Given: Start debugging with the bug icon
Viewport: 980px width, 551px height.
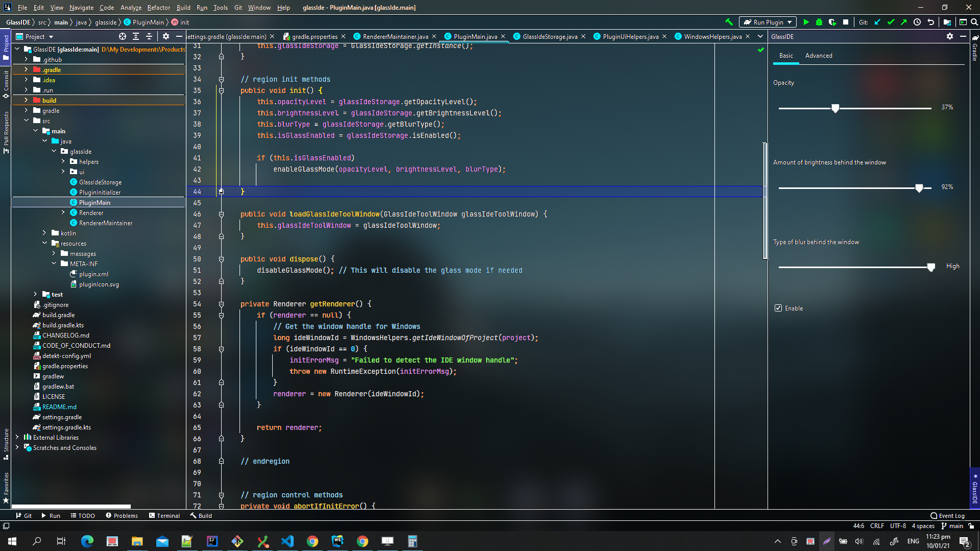Looking at the screenshot, I should tap(819, 22).
